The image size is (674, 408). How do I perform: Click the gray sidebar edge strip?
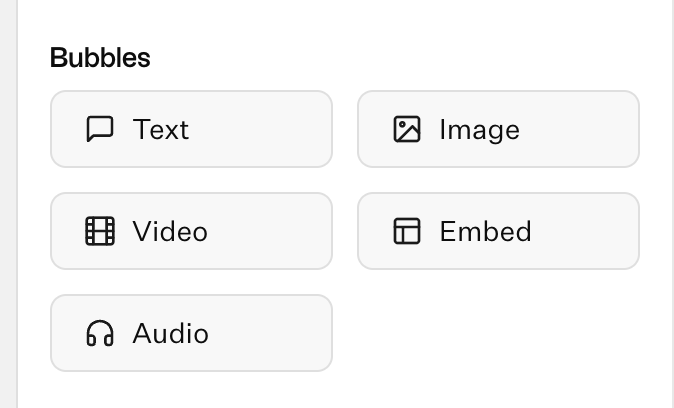[x=8, y=204]
